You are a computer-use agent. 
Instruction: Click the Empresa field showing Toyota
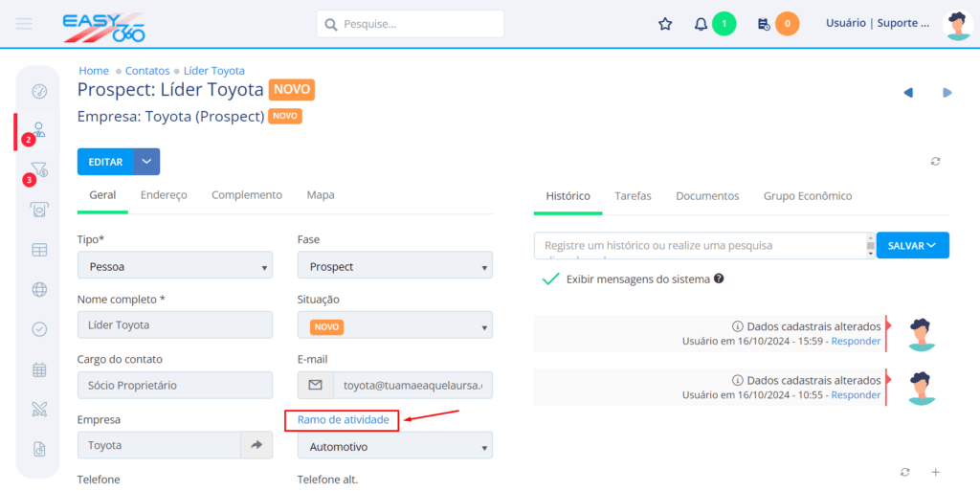tap(160, 445)
